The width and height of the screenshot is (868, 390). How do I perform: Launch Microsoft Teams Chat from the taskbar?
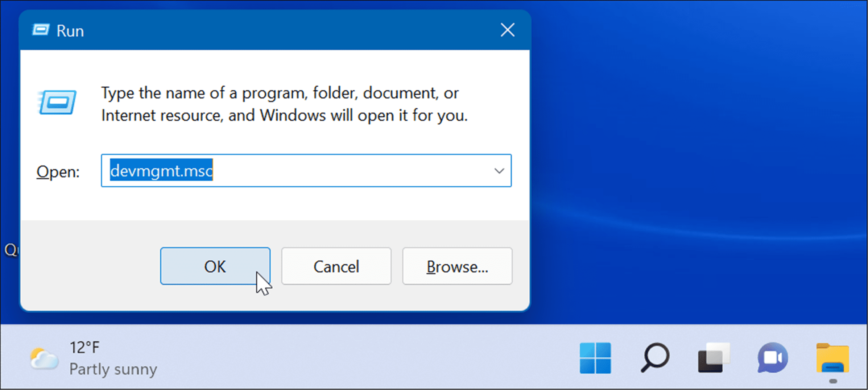pyautogui.click(x=773, y=357)
